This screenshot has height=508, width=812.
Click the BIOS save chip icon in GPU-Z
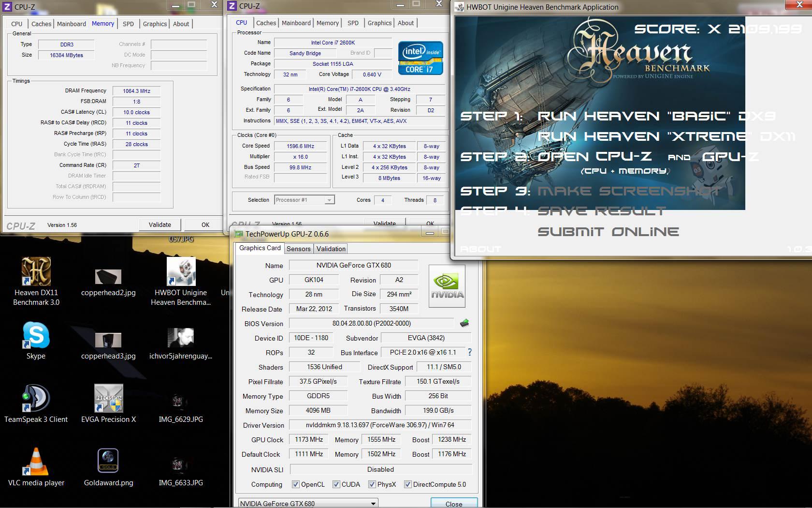pyautogui.click(x=464, y=323)
